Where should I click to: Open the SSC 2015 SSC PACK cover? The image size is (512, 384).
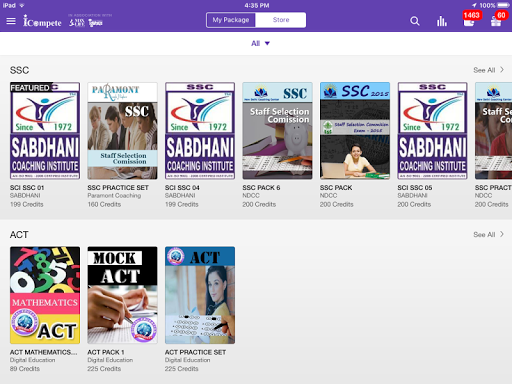point(355,131)
